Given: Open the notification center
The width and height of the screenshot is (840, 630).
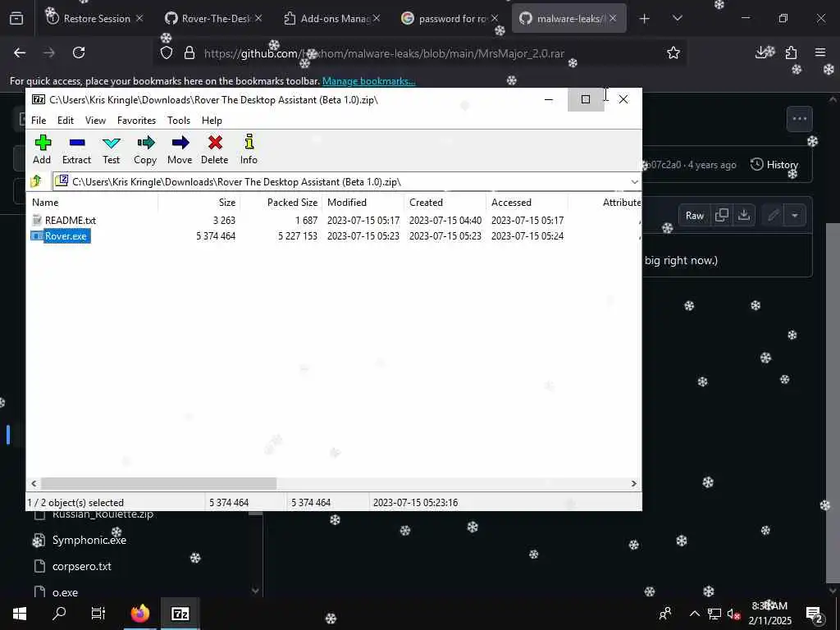Looking at the screenshot, I should 814,614.
